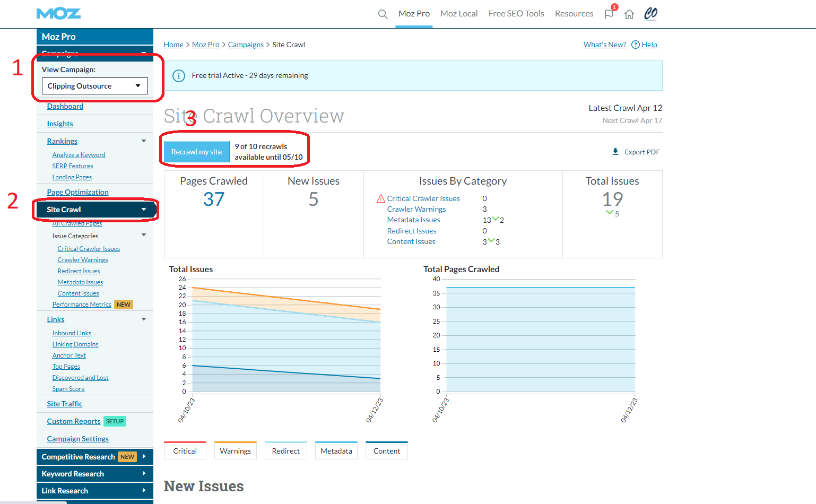Open the What's New link

tap(605, 45)
